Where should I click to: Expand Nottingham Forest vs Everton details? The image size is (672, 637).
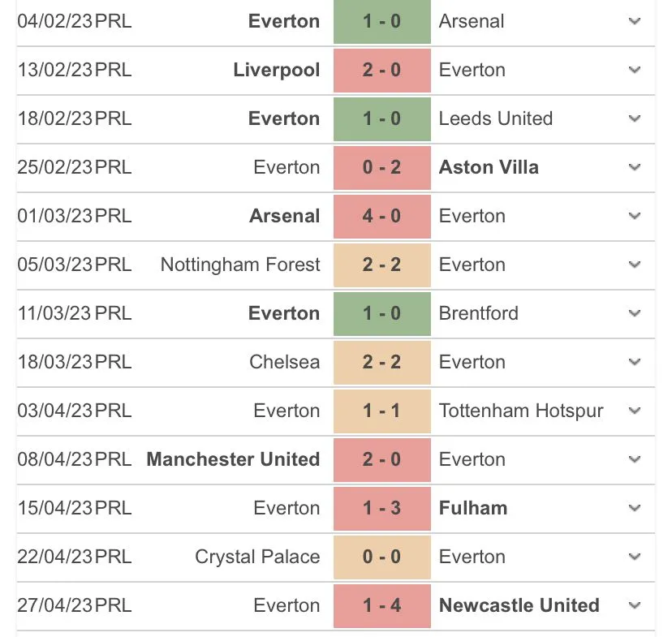click(x=635, y=265)
